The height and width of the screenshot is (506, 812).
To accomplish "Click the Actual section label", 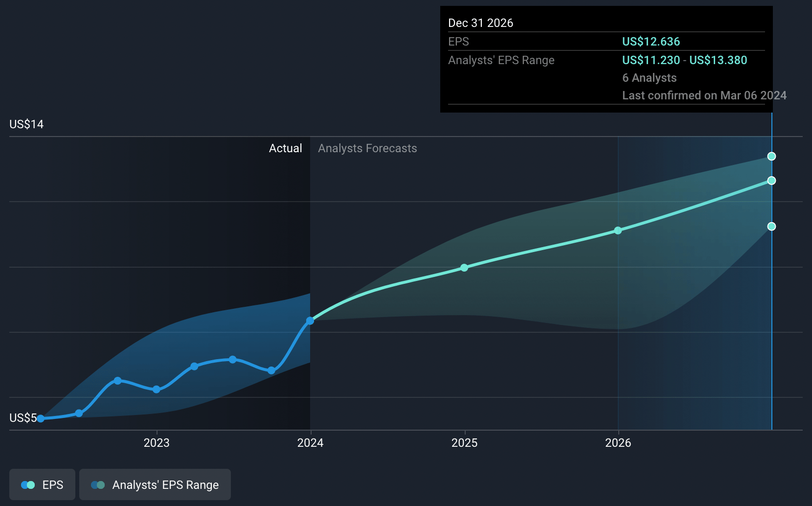I will point(285,148).
